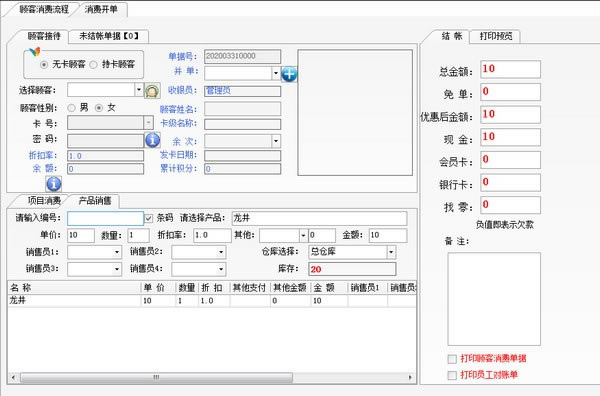Click the 优惠后金额 field
This screenshot has width=600, height=396.
coord(510,114)
